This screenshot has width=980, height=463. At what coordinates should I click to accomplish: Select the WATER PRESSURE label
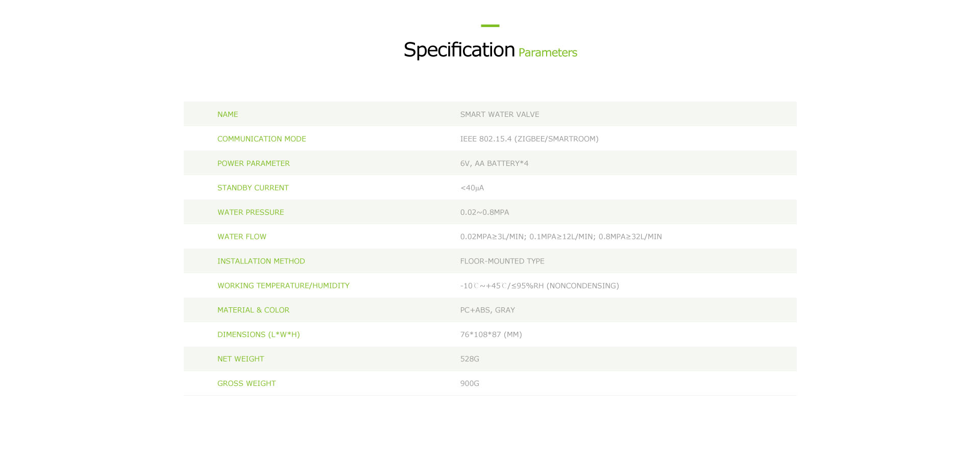(x=251, y=212)
